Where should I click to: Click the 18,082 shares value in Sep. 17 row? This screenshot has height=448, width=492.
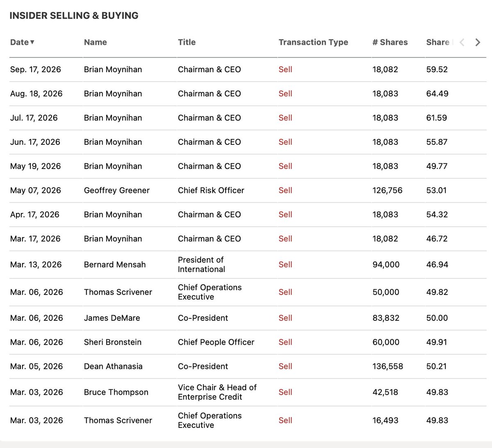tap(385, 69)
